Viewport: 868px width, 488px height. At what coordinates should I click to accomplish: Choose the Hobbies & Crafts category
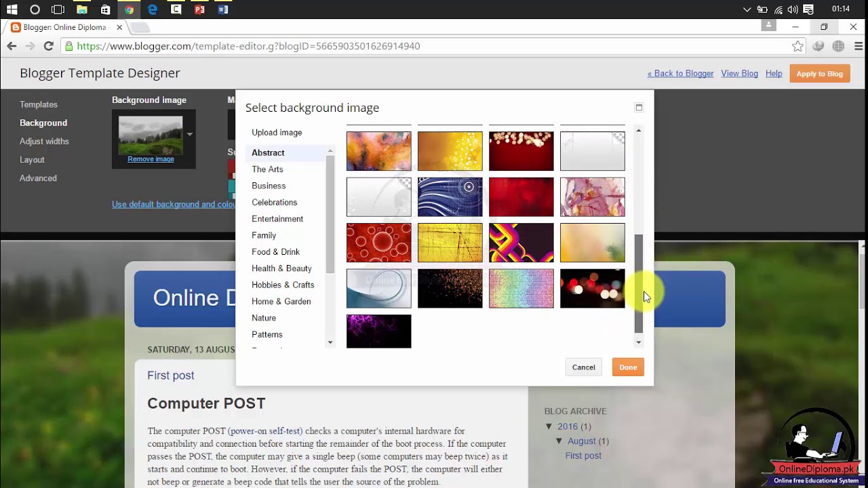[283, 285]
